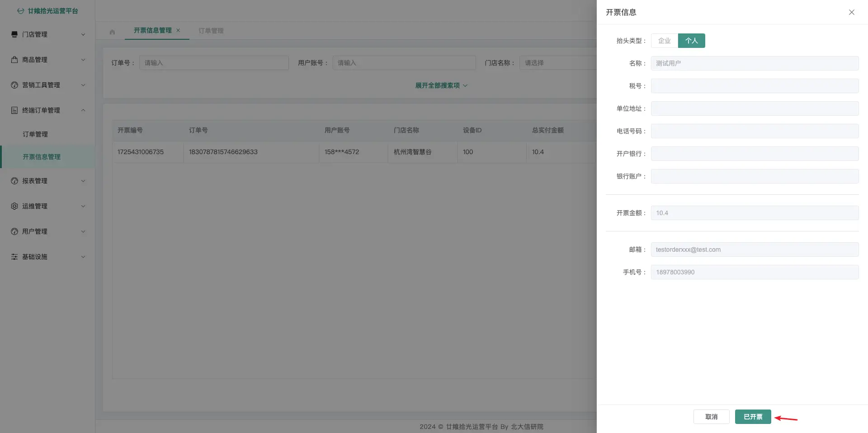Click the 开票金额 field showing 10.4

click(755, 213)
